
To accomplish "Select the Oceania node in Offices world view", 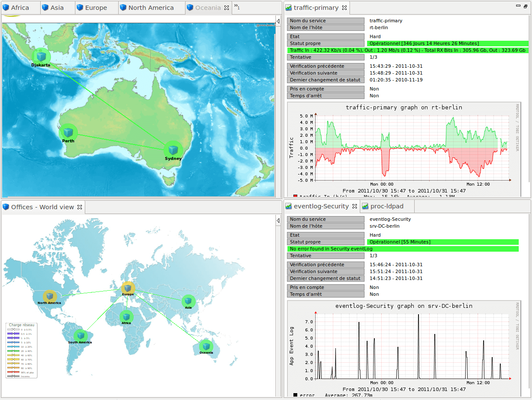I will click(x=206, y=346).
